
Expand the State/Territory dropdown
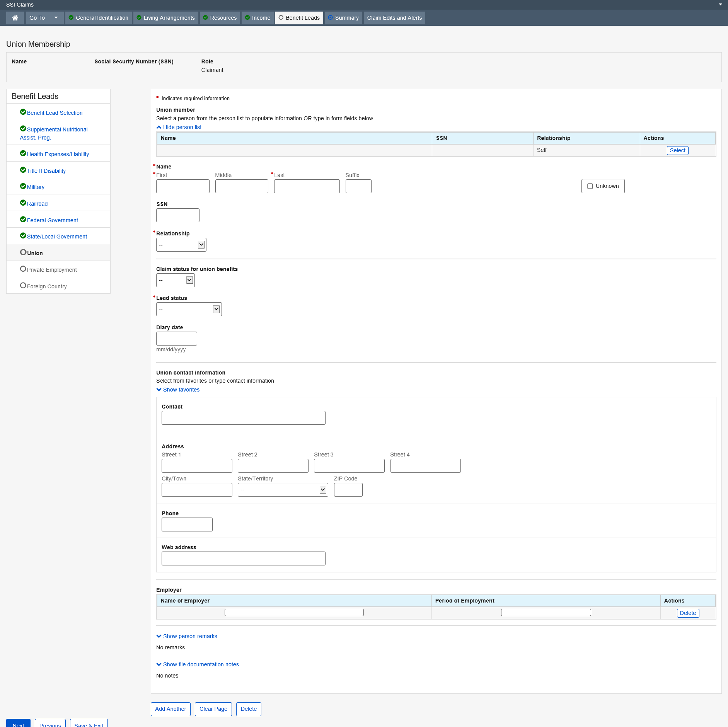[x=283, y=490]
